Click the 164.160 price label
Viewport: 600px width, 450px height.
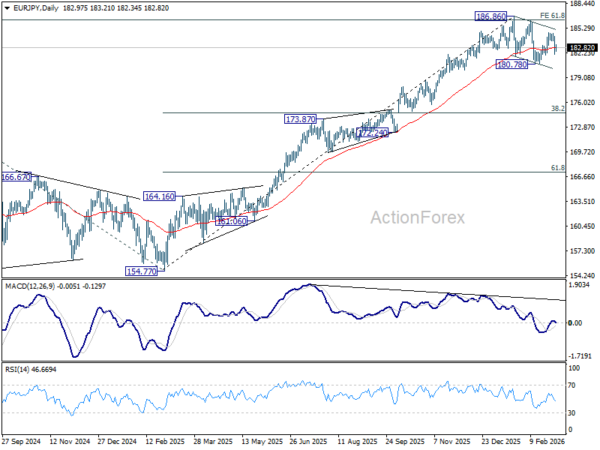pos(159,197)
